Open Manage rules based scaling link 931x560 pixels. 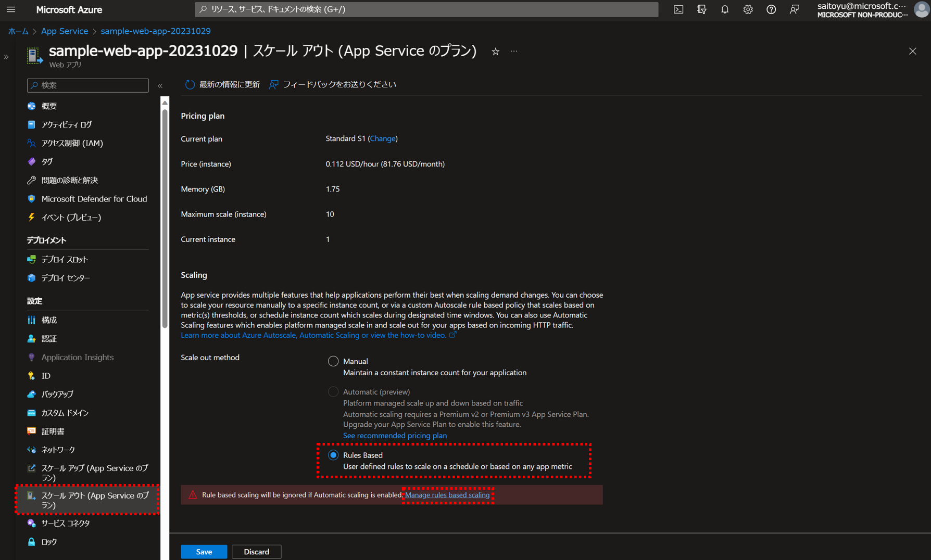coord(447,495)
